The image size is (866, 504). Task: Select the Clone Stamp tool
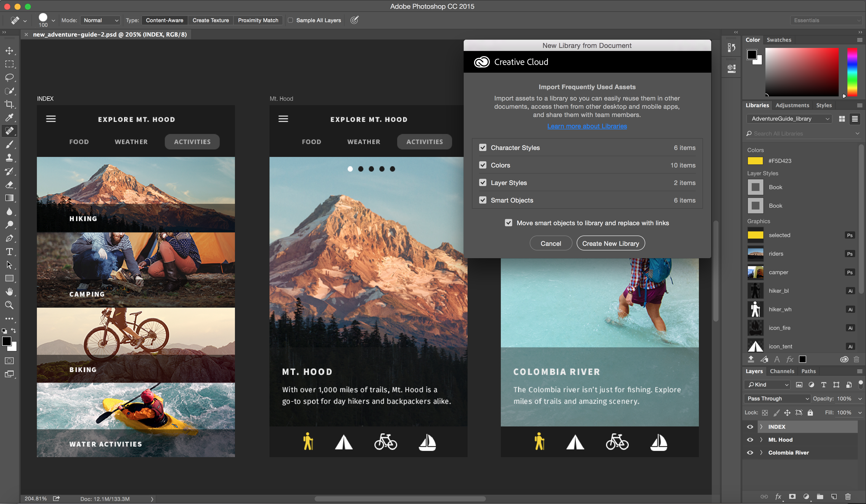tap(9, 157)
